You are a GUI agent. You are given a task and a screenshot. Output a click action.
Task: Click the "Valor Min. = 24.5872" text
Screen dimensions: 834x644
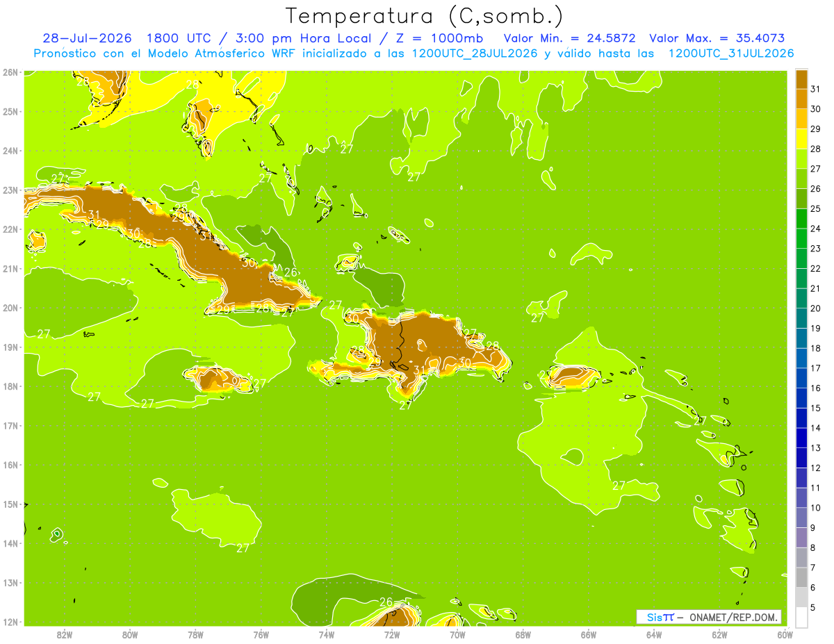(569, 38)
